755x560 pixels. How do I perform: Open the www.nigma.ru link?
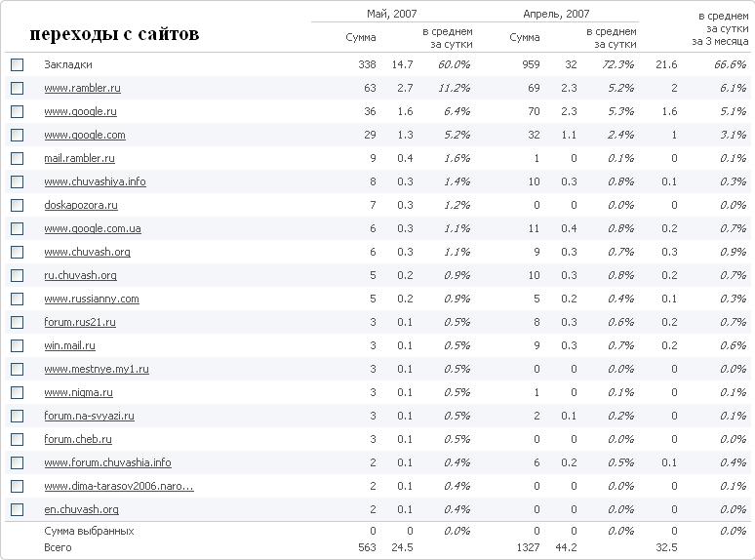click(x=78, y=392)
